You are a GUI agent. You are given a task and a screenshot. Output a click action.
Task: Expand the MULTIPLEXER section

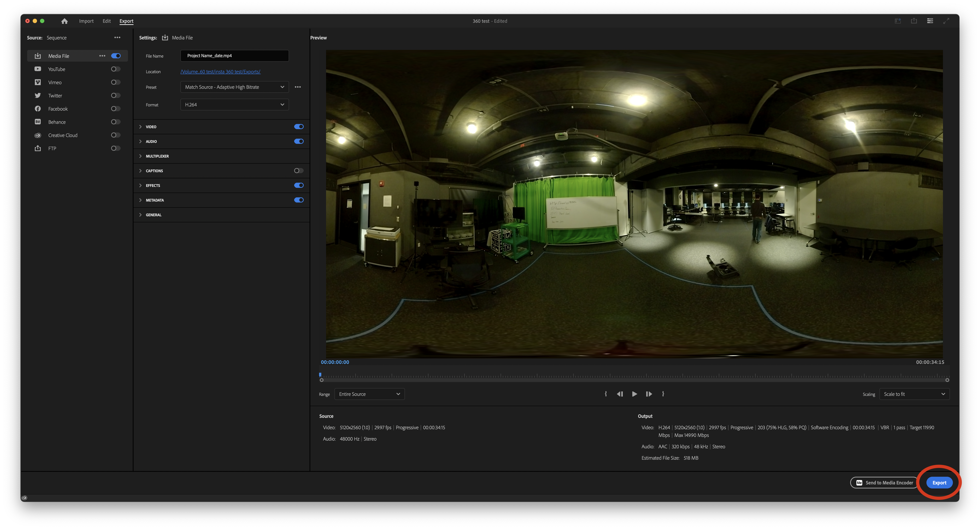point(140,156)
